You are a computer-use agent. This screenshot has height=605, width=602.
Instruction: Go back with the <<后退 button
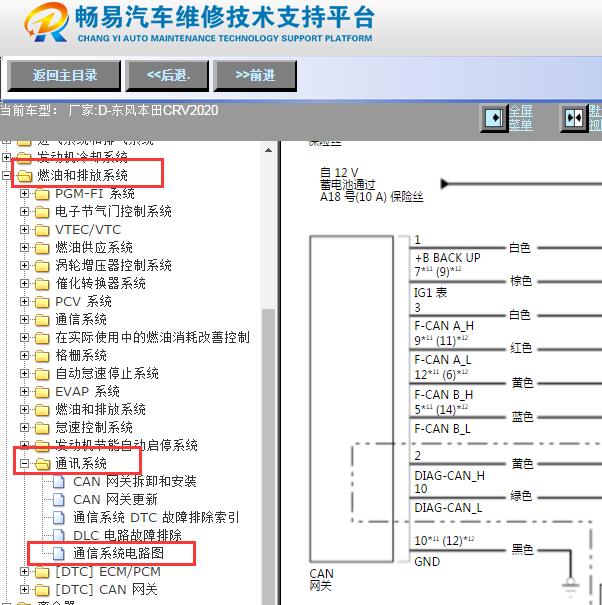point(167,75)
